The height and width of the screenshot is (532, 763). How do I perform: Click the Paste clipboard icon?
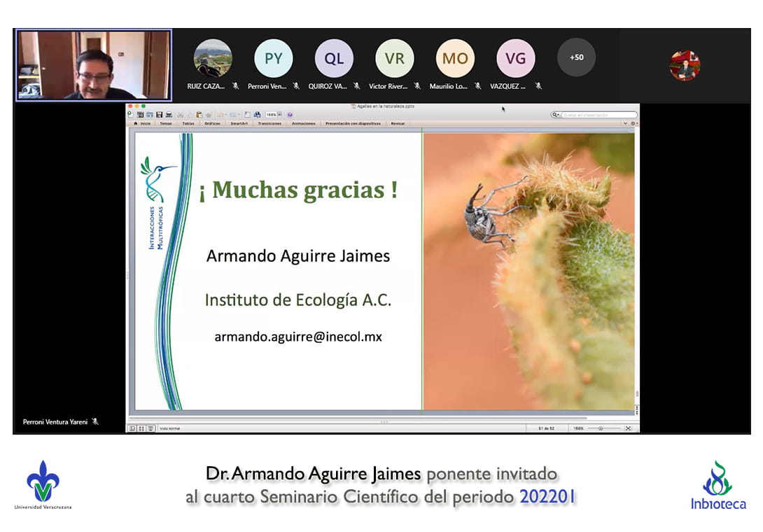tap(199, 115)
